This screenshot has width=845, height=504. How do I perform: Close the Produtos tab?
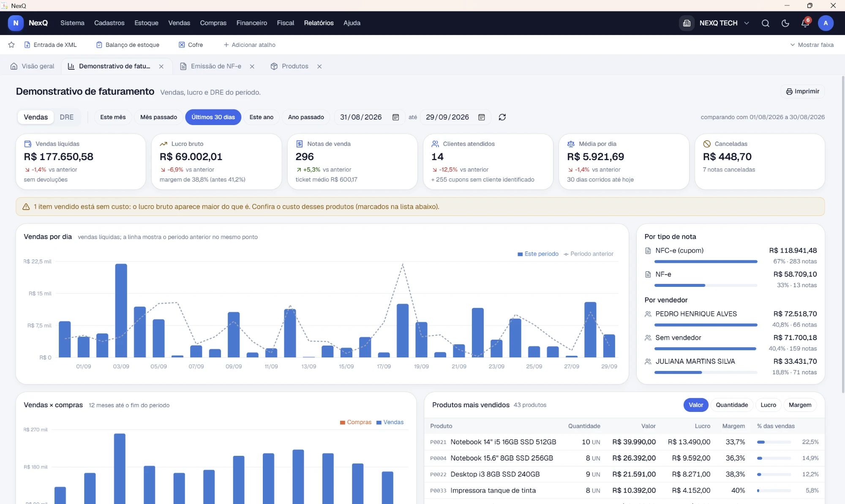tap(319, 66)
